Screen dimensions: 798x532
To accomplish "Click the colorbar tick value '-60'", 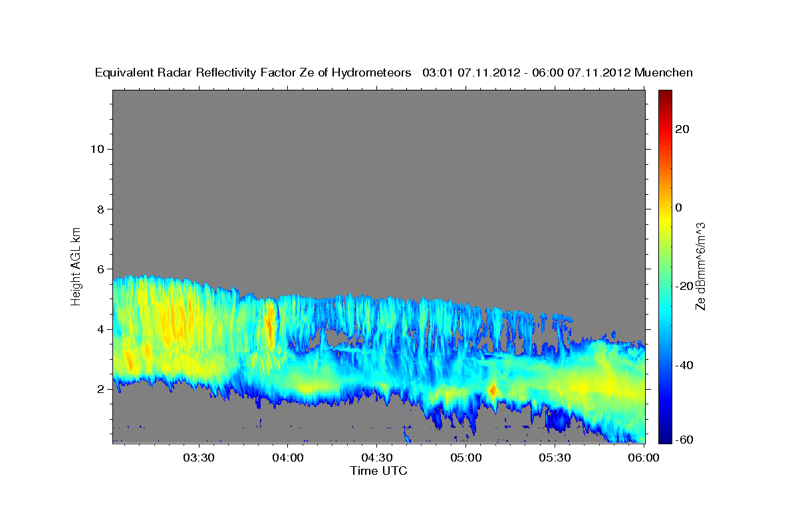I will pos(684,440).
